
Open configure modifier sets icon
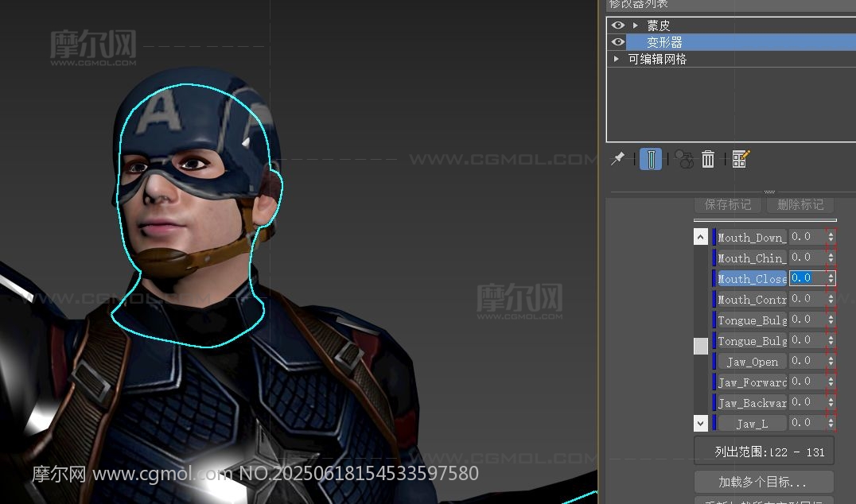pyautogui.click(x=741, y=159)
